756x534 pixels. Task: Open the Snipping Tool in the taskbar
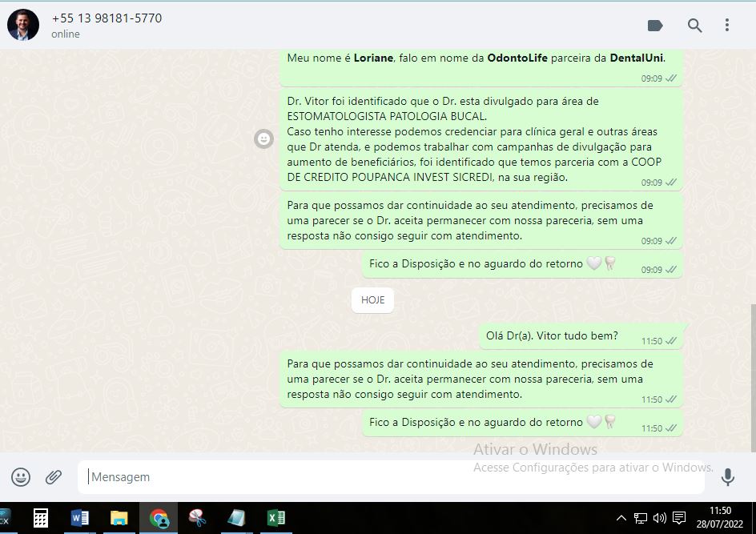(197, 518)
